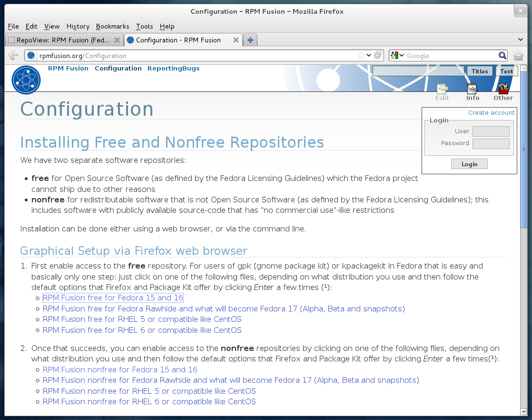Switch to the RepoView: RPM Fusion tab
532x420 pixels.
[x=64, y=40]
